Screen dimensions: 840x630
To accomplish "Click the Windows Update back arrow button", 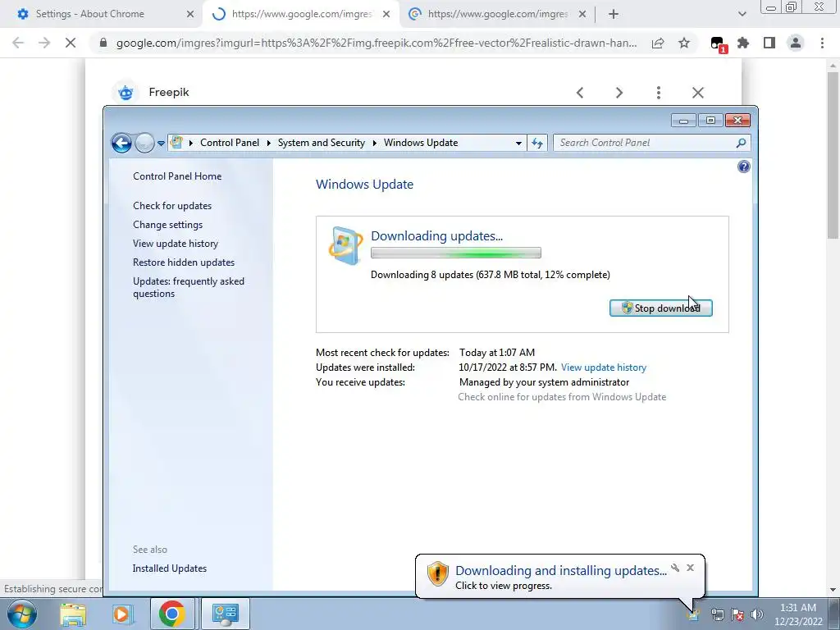I will click(x=121, y=143).
